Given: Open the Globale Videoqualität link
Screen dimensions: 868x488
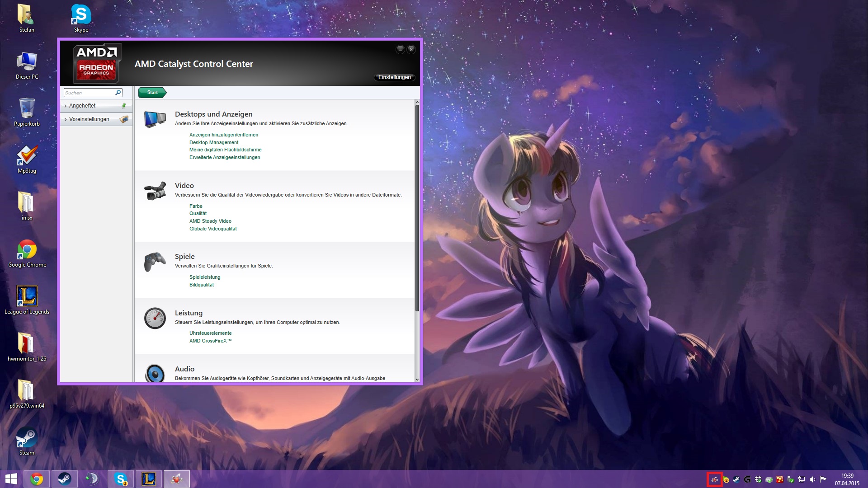Looking at the screenshot, I should click(213, 229).
